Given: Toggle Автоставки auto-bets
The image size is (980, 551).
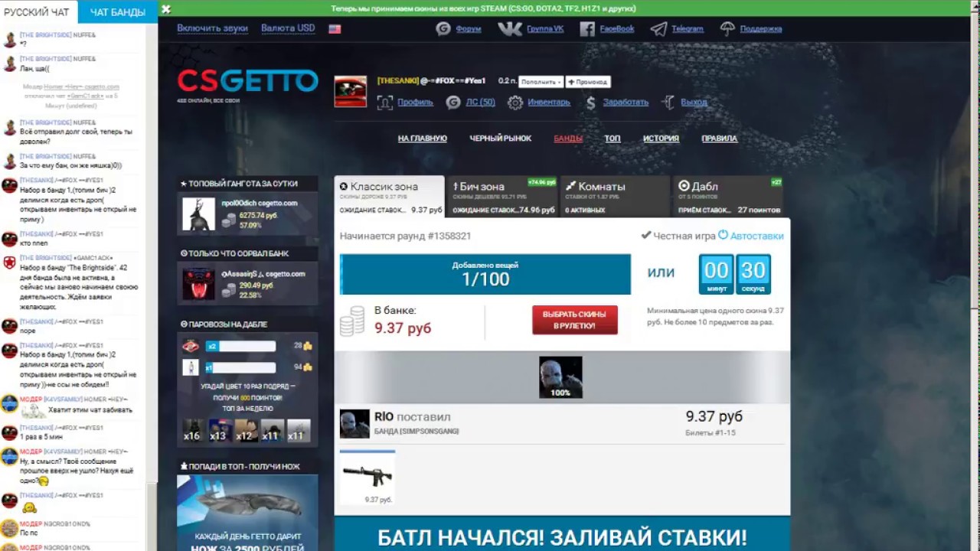Looking at the screenshot, I should point(750,236).
